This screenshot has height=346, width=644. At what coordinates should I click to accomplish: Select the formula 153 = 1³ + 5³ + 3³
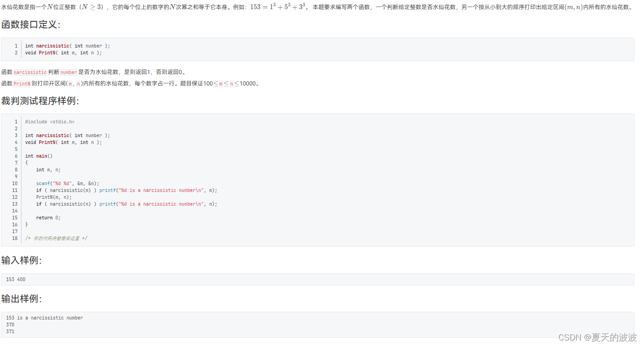278,7
